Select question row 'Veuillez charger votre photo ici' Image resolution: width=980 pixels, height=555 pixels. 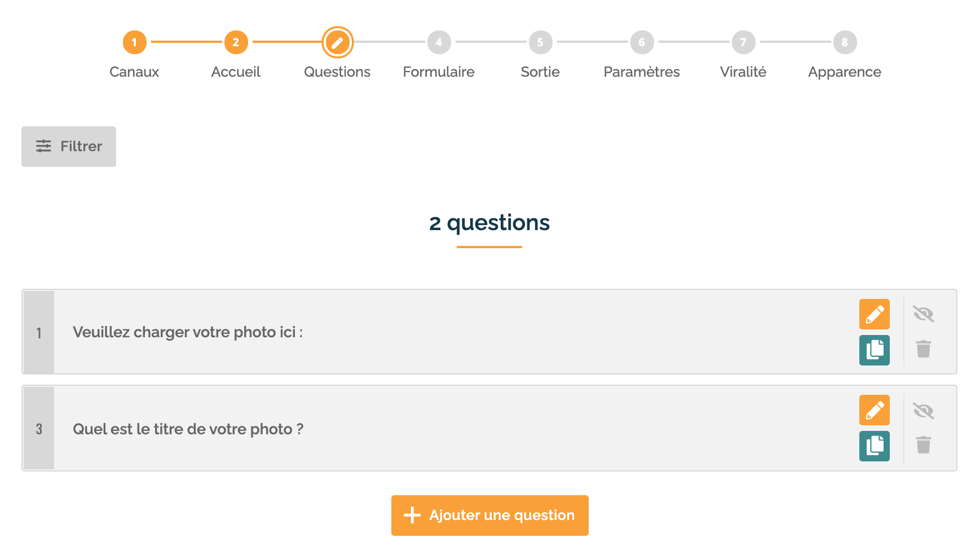point(188,332)
